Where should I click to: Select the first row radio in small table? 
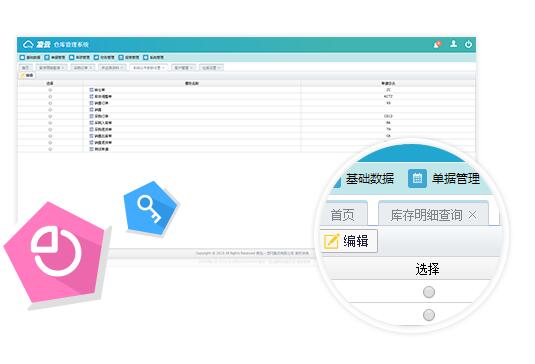50,90
